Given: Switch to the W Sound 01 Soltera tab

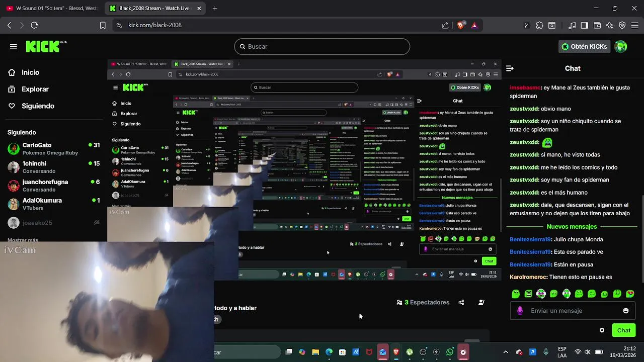Looking at the screenshot, I should [52, 9].
